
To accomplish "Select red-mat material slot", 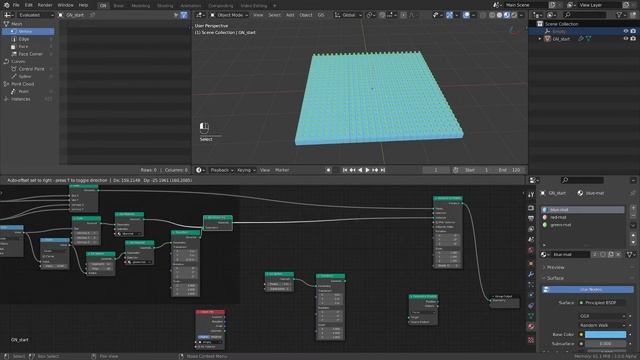I will click(x=582, y=217).
